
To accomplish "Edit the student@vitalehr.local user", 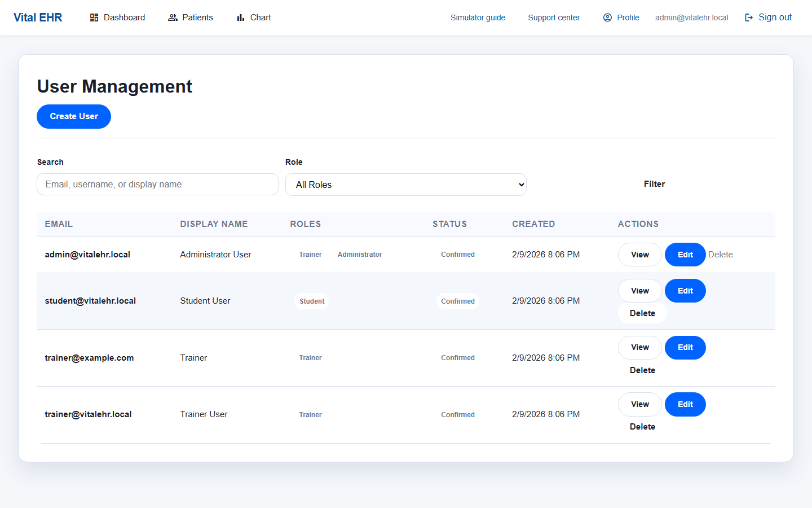I will [685, 291].
